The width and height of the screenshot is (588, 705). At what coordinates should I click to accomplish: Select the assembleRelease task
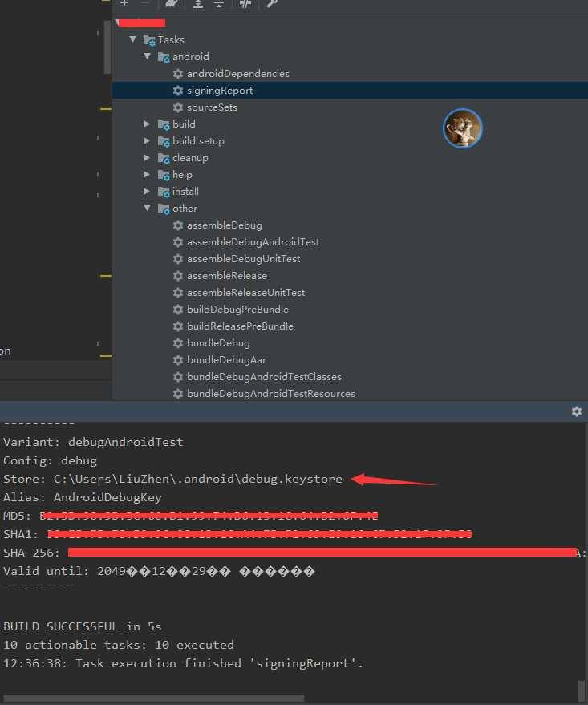(x=226, y=276)
